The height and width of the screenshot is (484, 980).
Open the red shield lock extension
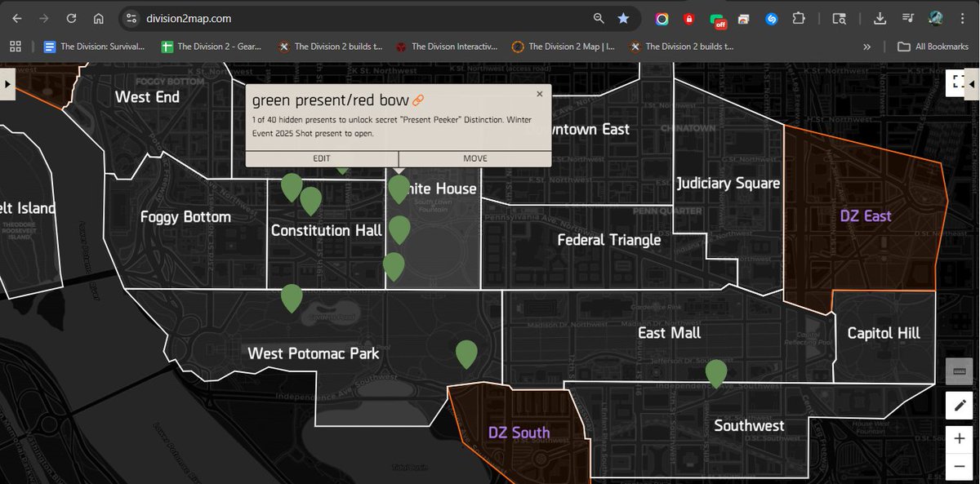[689, 18]
